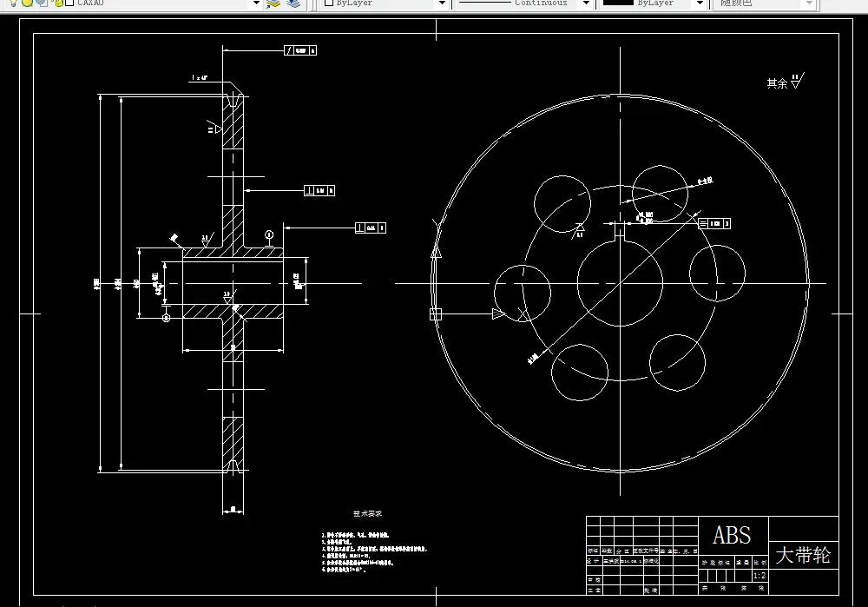This screenshot has height=607, width=868.
Task: Click the layer color square before CAXA0
Action: [x=69, y=3]
